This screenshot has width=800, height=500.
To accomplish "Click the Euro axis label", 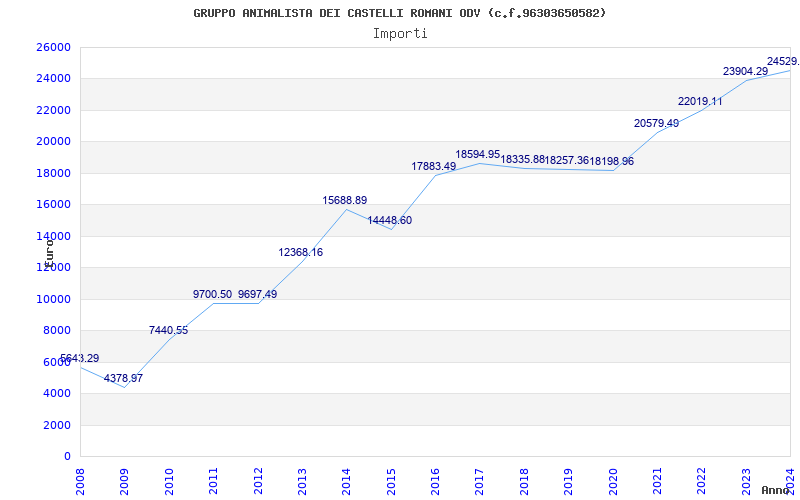I will click(49, 252).
